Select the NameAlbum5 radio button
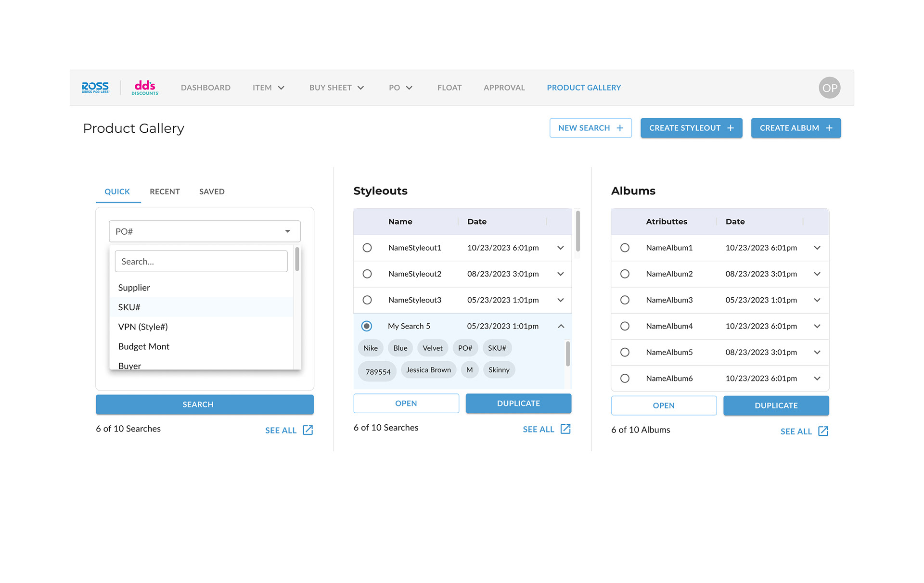 click(x=625, y=352)
